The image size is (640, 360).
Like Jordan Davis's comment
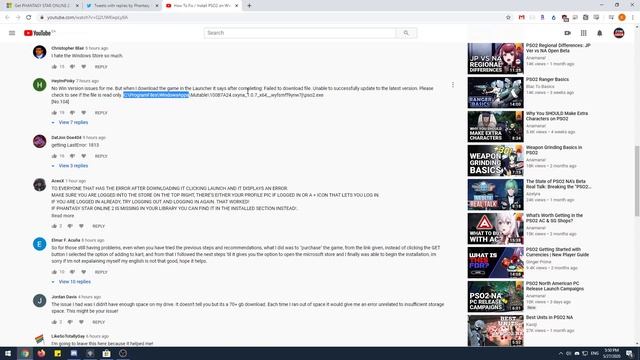coord(54,322)
